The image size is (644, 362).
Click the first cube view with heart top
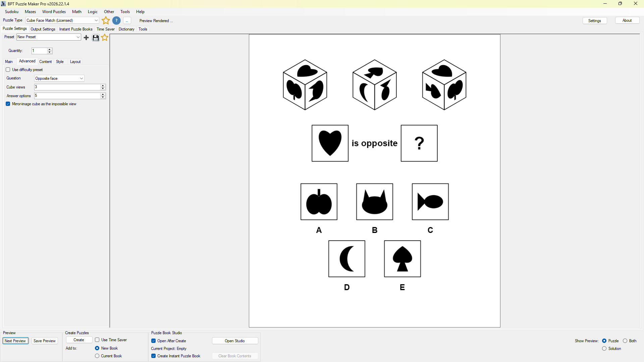[305, 85]
